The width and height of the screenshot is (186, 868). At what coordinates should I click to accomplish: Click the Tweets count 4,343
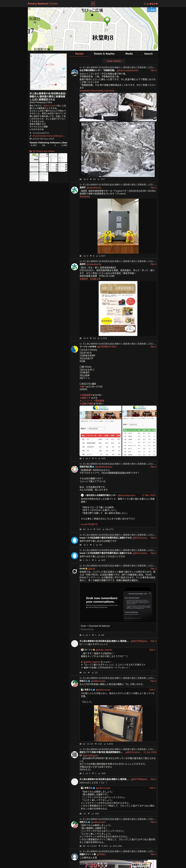point(33,146)
